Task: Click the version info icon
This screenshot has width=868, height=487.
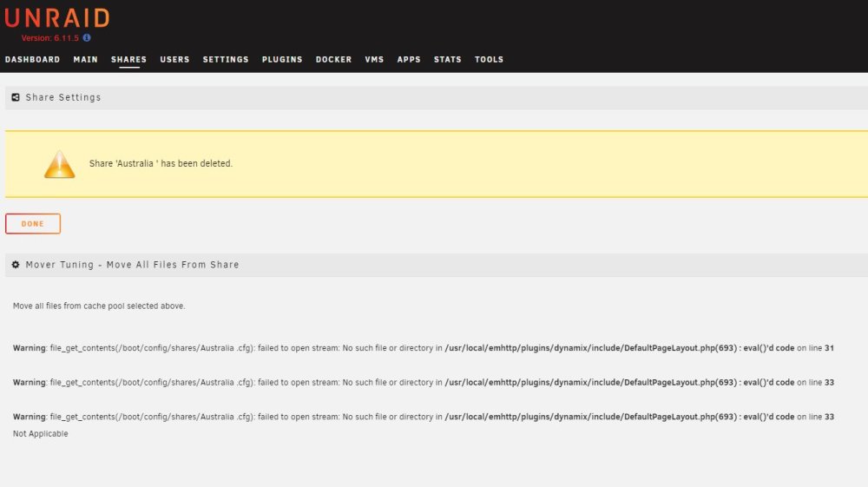Action: [x=87, y=37]
